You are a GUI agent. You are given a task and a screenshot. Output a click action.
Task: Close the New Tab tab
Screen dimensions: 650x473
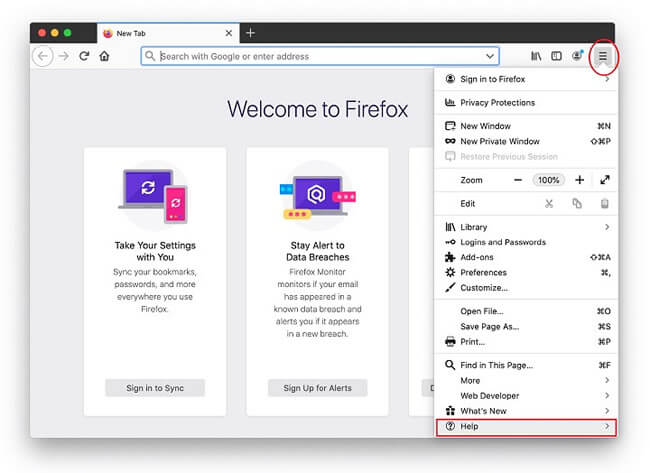point(229,33)
